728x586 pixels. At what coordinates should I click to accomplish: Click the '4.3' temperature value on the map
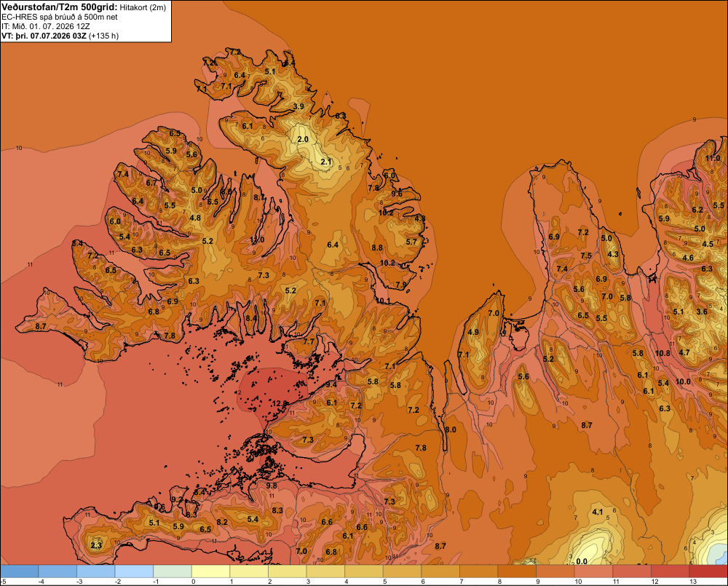[613, 254]
